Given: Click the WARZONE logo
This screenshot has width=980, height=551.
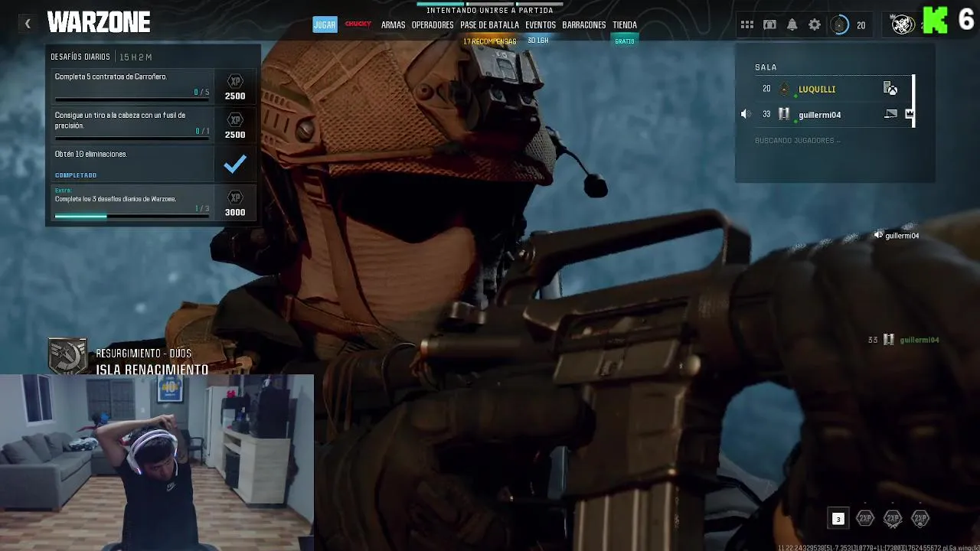Looking at the screenshot, I should coord(99,23).
